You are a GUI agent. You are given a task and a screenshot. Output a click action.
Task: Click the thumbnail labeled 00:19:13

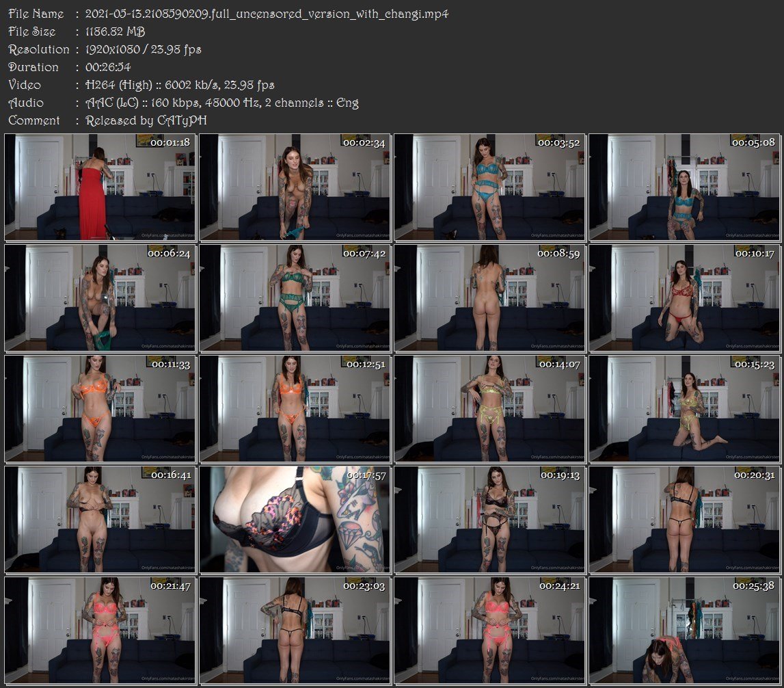point(489,519)
